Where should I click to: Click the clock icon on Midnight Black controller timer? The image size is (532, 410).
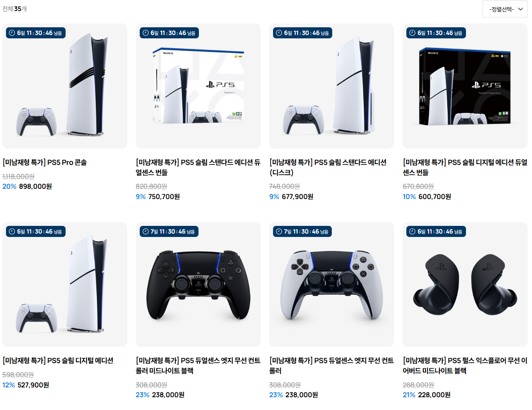click(145, 231)
